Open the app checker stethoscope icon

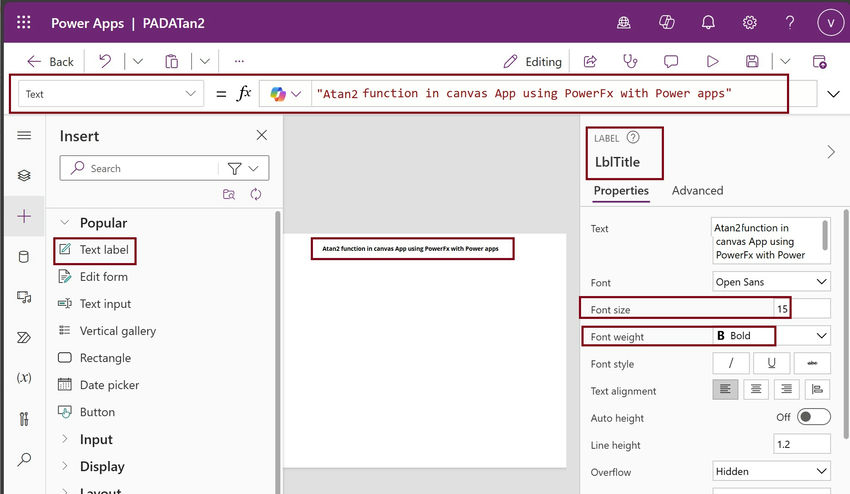630,61
